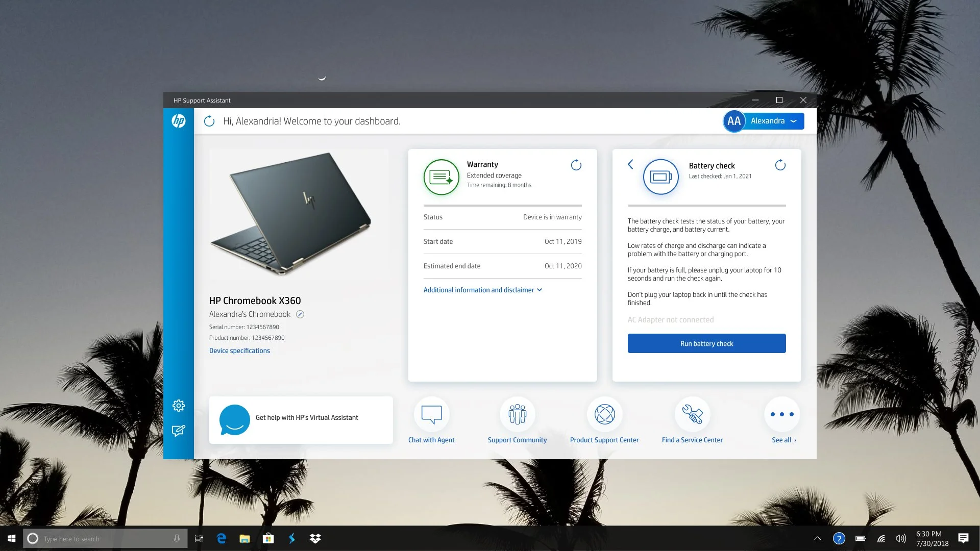Viewport: 980px width, 551px height.
Task: Open the feedback icon in sidebar
Action: (179, 431)
